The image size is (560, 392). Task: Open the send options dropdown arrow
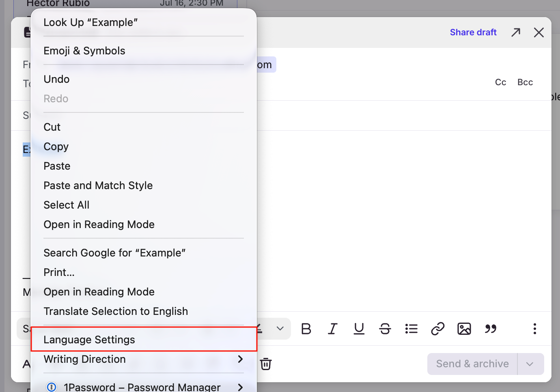coord(530,364)
